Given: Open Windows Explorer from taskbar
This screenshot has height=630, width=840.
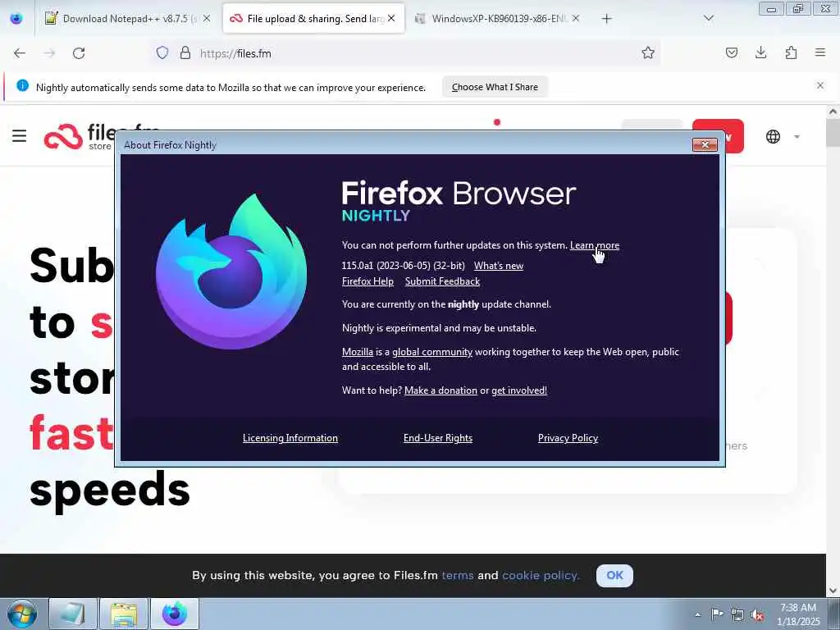Looking at the screenshot, I should pyautogui.click(x=124, y=614).
